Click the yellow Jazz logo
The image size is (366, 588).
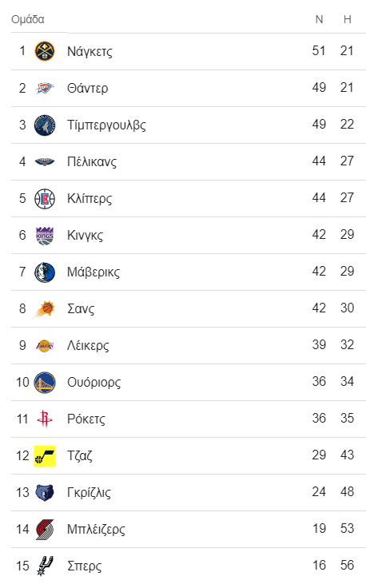tap(45, 455)
